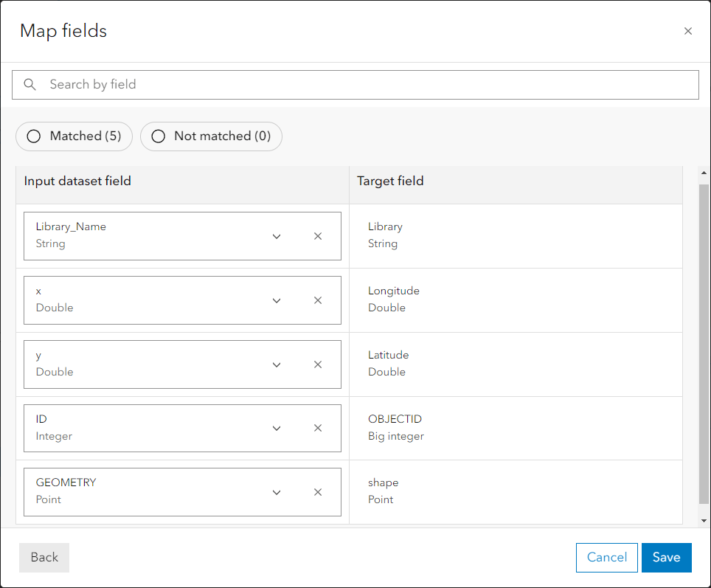Go Back to the previous step
The width and height of the screenshot is (711, 588).
(44, 558)
